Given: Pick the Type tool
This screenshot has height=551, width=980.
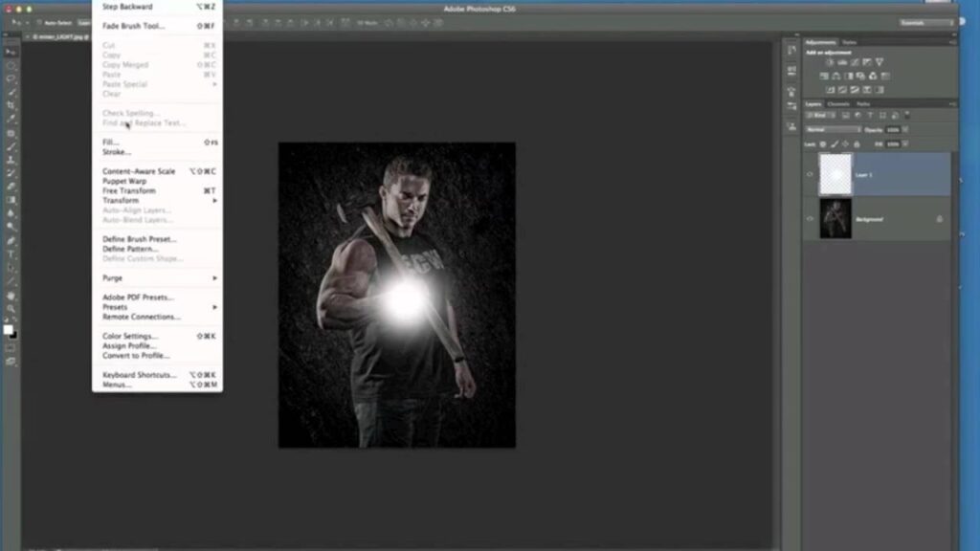Looking at the screenshot, I should pos(11,255).
